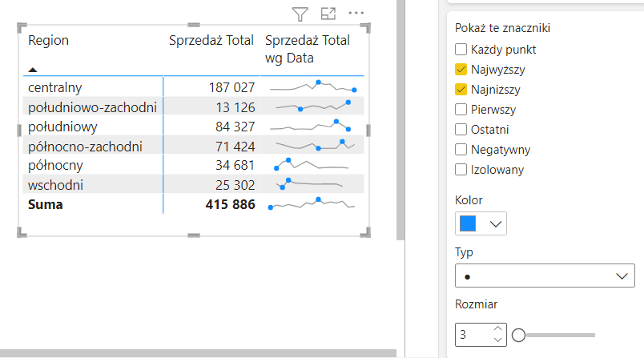Viewport: 644px width, 358px height.
Task: Uncheck the Najwyższy marker checkbox
Action: pos(461,70)
